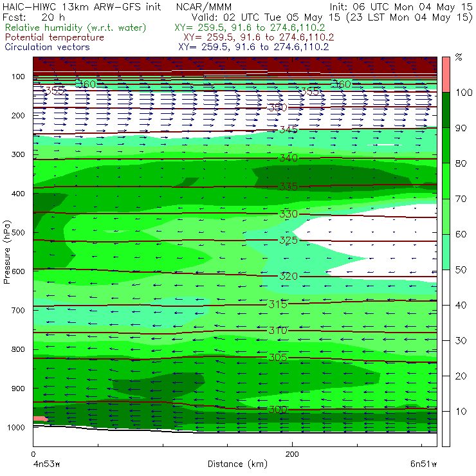The image size is (476, 476).
Task: Click the 'Distance (km)' axis title
Action: [x=238, y=464]
